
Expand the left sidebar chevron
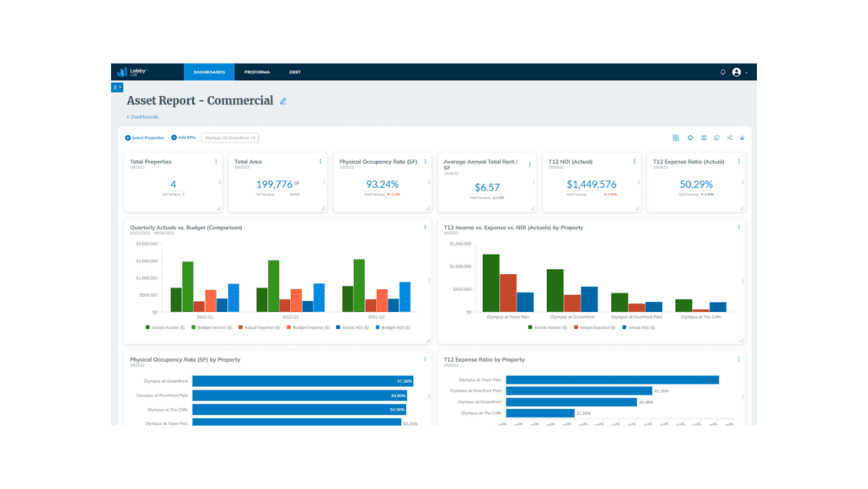(115, 86)
